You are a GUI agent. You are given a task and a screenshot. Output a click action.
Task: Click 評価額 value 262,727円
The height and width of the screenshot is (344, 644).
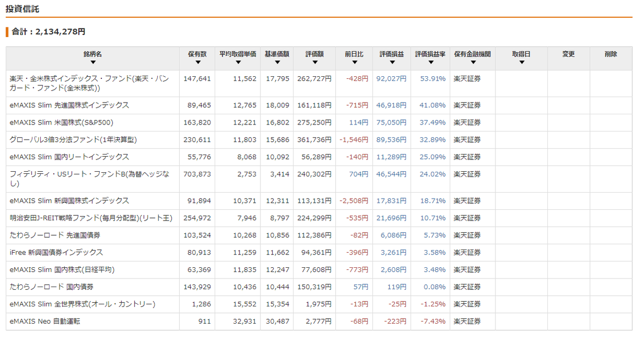[314, 79]
